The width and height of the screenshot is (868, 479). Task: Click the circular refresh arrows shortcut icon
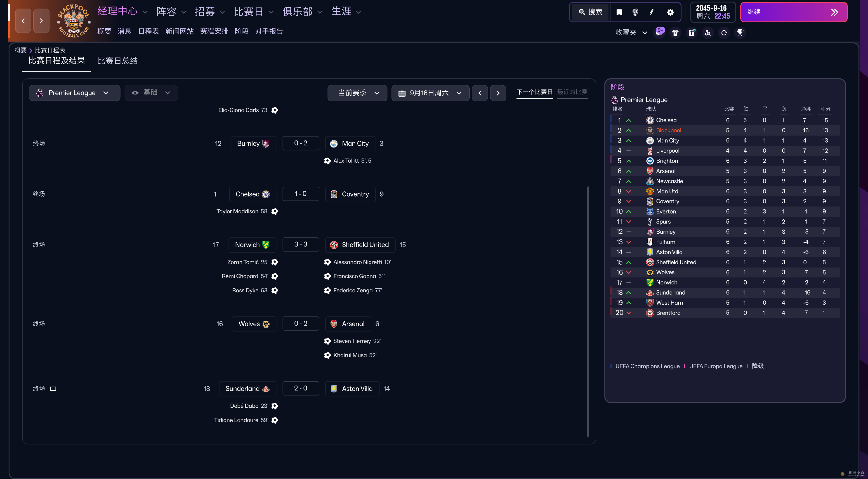[x=724, y=33]
